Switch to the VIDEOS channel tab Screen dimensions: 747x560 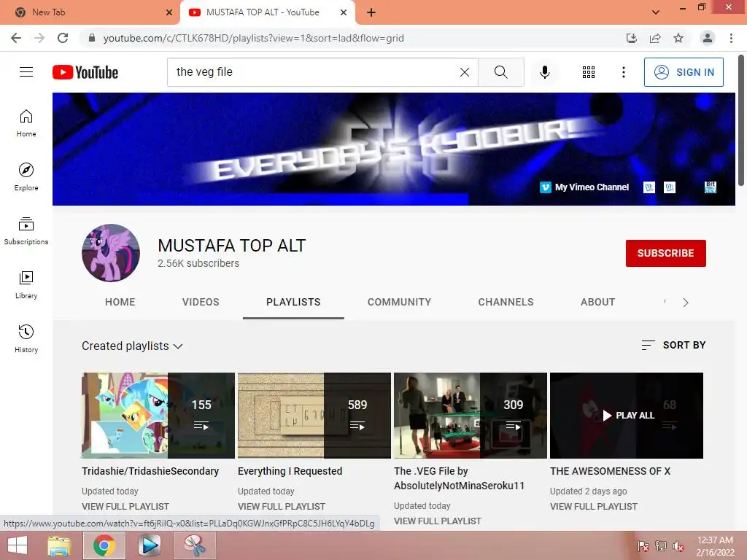tap(201, 303)
